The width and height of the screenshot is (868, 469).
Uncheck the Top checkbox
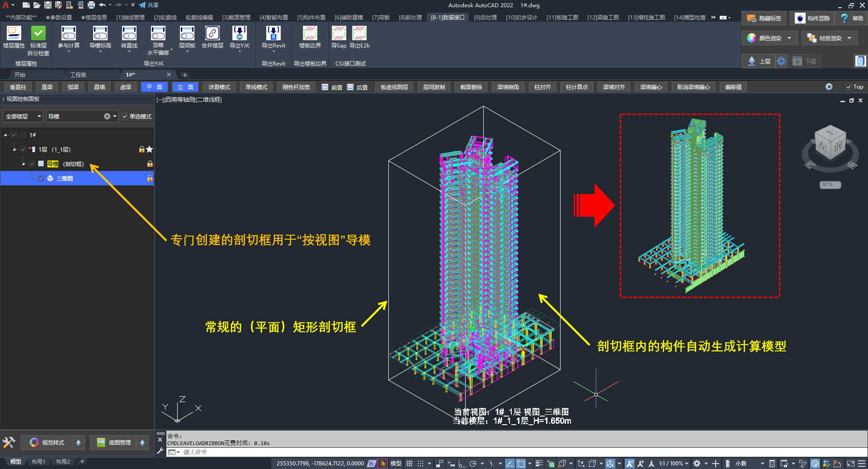[849, 87]
